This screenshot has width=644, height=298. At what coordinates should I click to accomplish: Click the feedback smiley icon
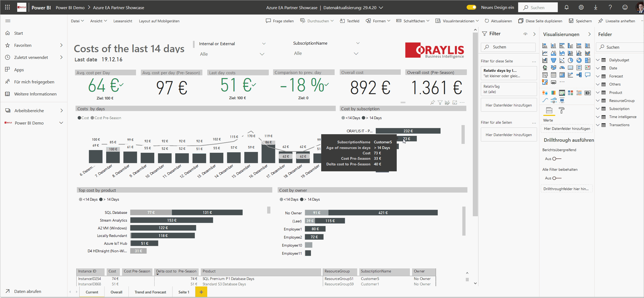coord(625,7)
